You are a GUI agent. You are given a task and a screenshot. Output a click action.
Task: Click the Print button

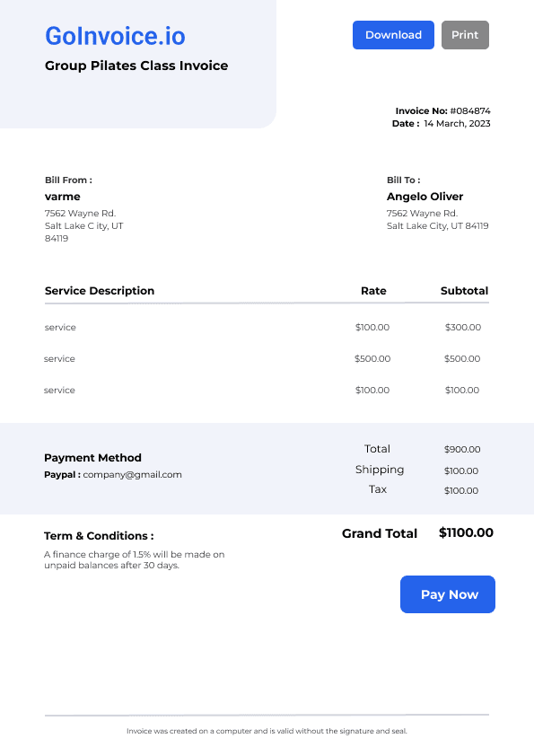coord(465,35)
